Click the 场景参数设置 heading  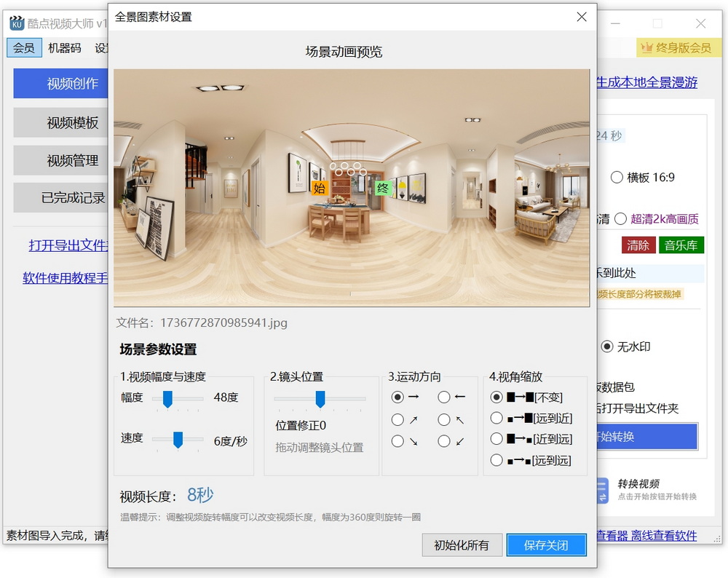[x=158, y=349]
